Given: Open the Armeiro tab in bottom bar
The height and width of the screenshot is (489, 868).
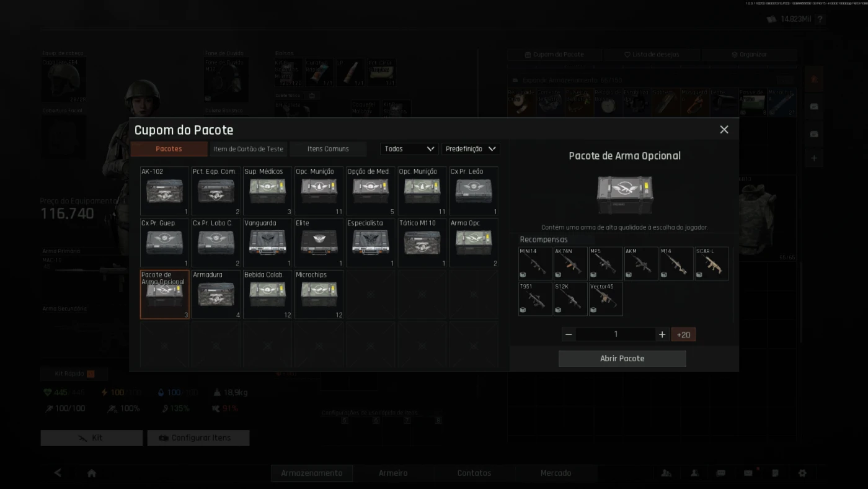Looking at the screenshot, I should [x=393, y=473].
